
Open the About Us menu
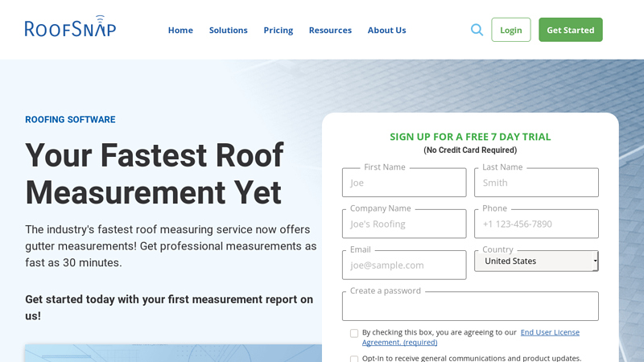pos(387,31)
